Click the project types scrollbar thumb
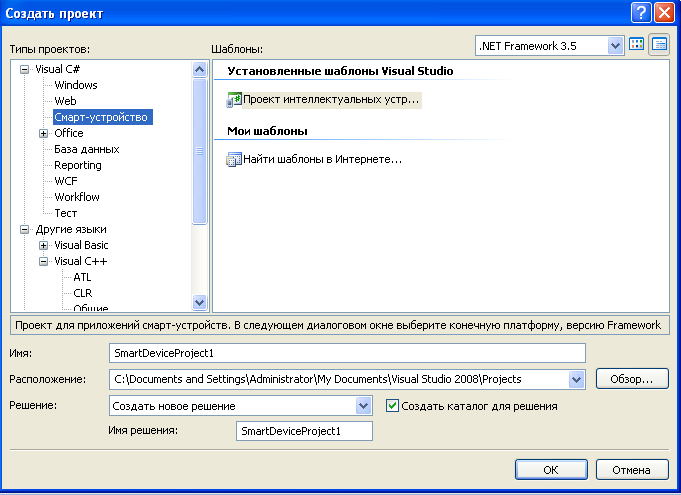This screenshot has height=495, width=681. click(x=199, y=151)
